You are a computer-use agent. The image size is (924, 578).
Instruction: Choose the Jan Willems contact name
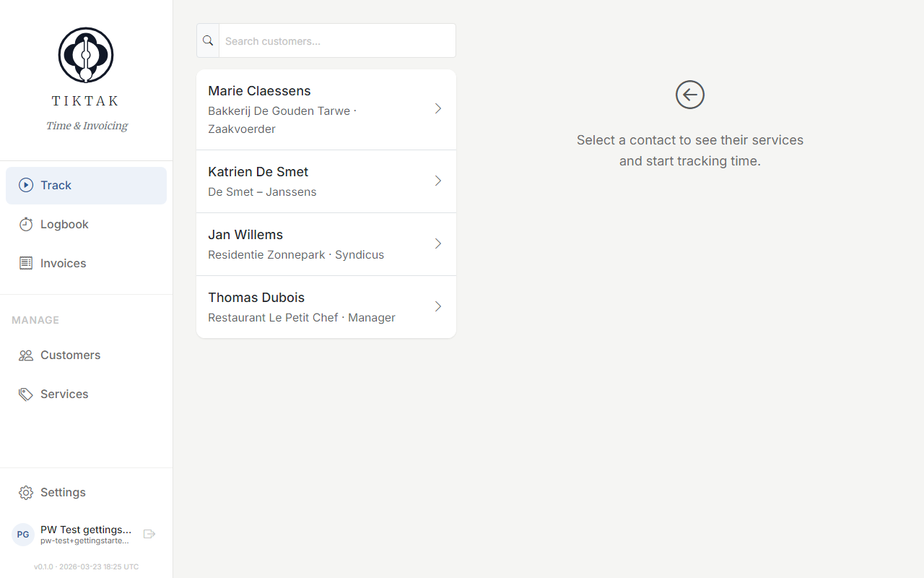tap(245, 235)
